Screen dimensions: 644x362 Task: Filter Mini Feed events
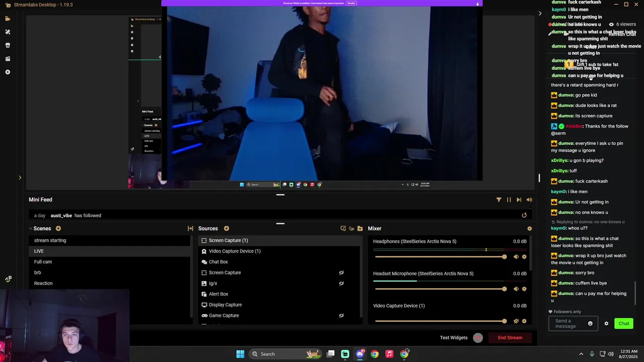499,200
